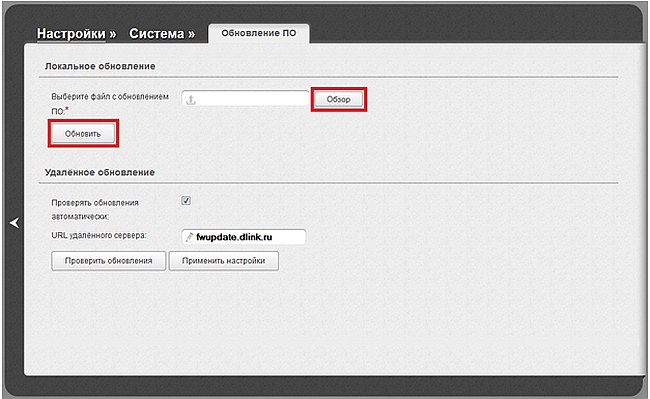Click the pencil icon in URL field

click(189, 237)
